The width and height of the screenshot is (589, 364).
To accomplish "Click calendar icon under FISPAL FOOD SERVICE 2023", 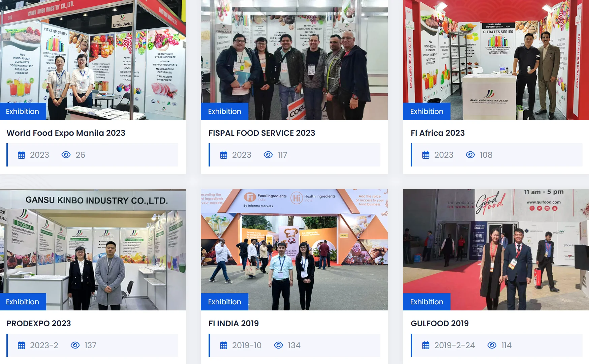I will (224, 155).
